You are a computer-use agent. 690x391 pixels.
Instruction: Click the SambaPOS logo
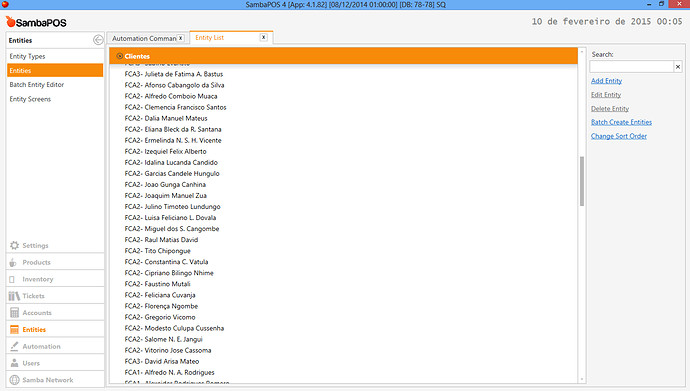coord(36,22)
